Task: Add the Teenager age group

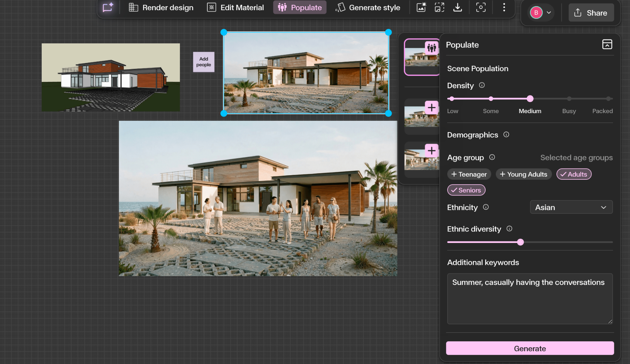Action: click(x=469, y=174)
